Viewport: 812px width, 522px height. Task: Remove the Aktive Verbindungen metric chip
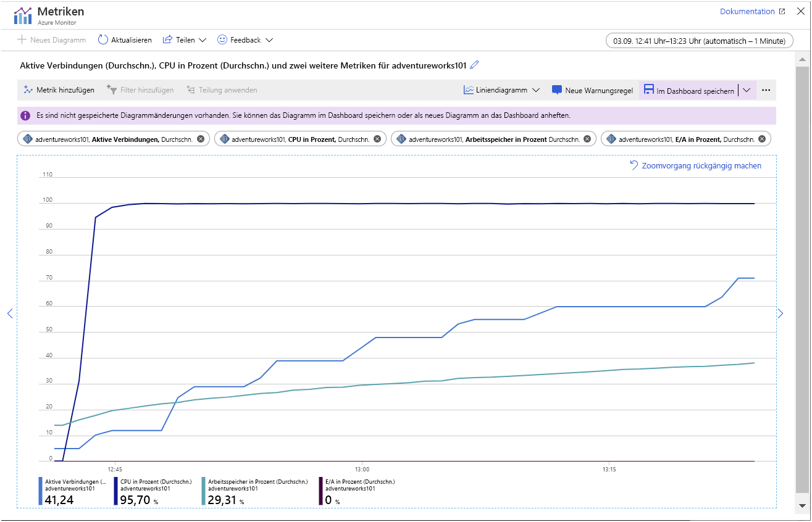click(x=201, y=139)
